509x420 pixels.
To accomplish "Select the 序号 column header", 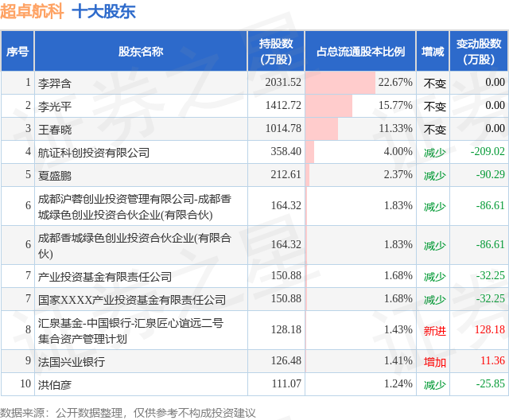I will point(17,51).
